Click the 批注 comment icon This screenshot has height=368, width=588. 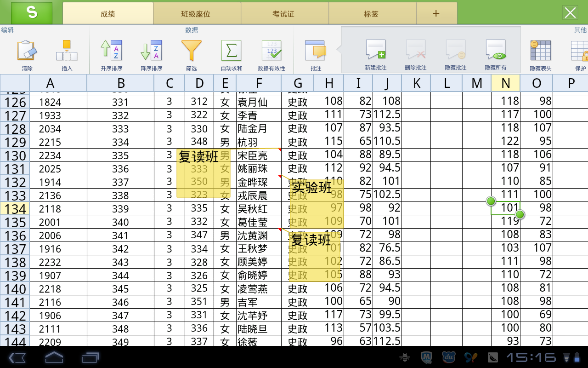point(316,51)
